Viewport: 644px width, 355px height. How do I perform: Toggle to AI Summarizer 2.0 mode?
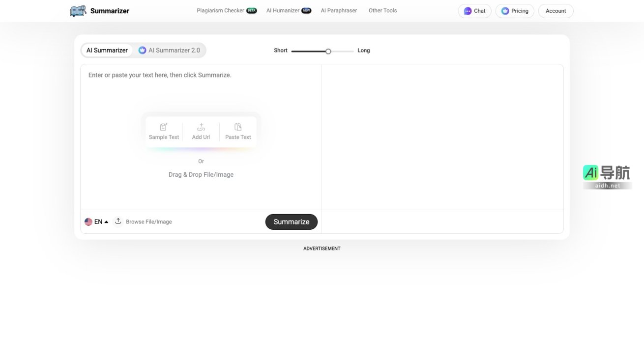[170, 50]
